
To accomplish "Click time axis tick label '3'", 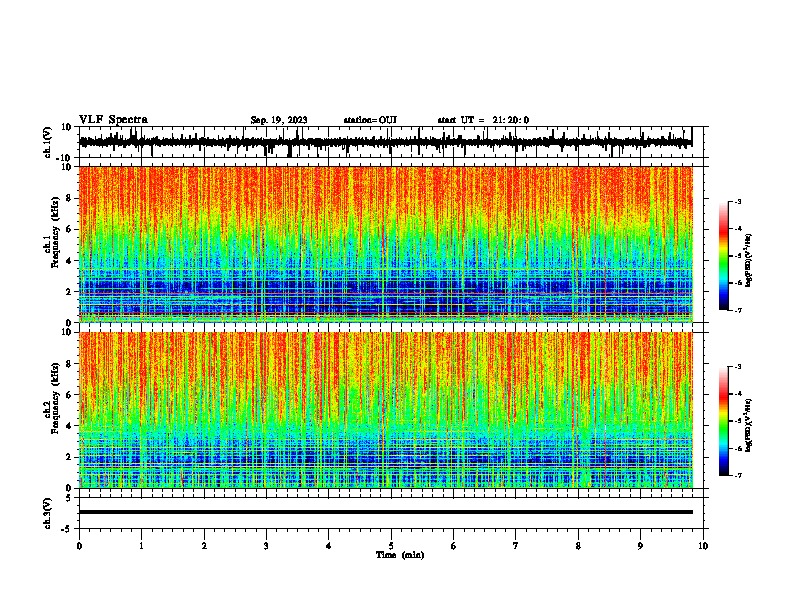I will tap(266, 546).
